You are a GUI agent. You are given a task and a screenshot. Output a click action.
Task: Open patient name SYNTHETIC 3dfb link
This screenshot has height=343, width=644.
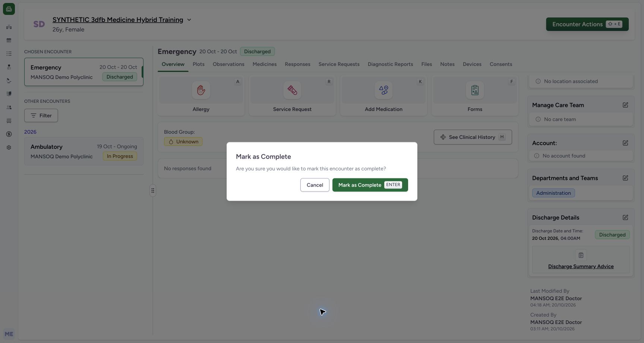tap(118, 20)
